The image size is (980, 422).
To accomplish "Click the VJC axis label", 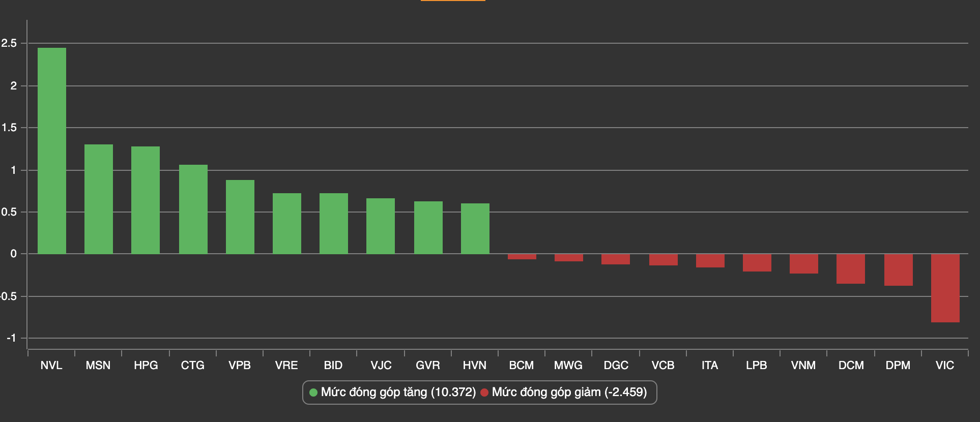I will [x=381, y=365].
